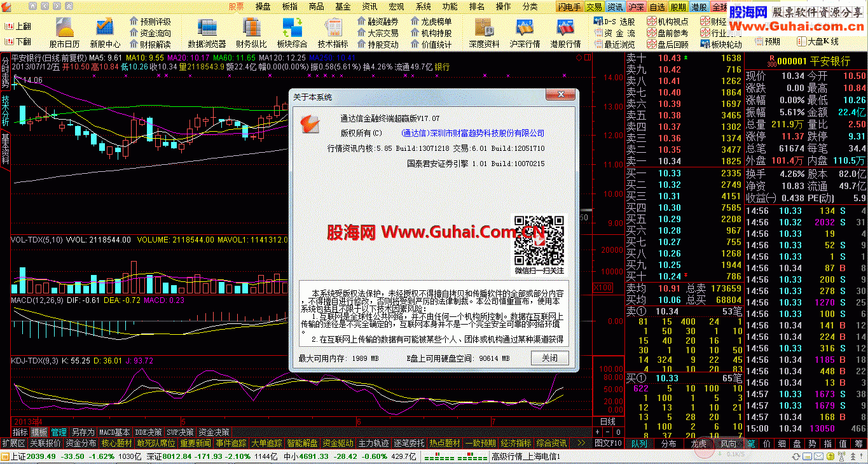Open the 股市日历 stock calendar icon
The image size is (868, 464).
pyautogui.click(x=64, y=33)
